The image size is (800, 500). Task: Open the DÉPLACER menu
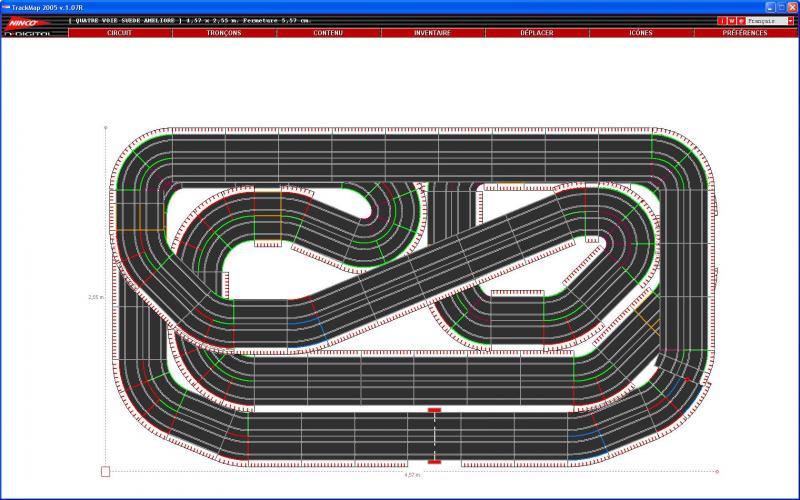537,33
